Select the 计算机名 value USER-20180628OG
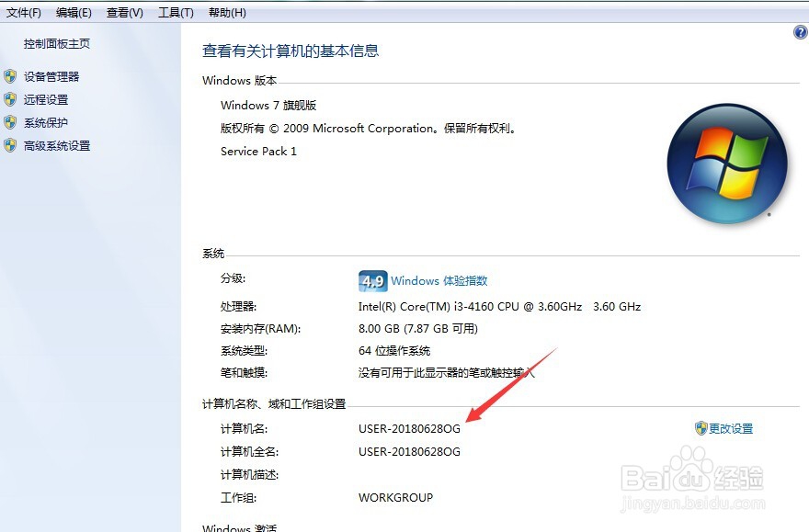This screenshot has height=532, width=809. coord(409,429)
